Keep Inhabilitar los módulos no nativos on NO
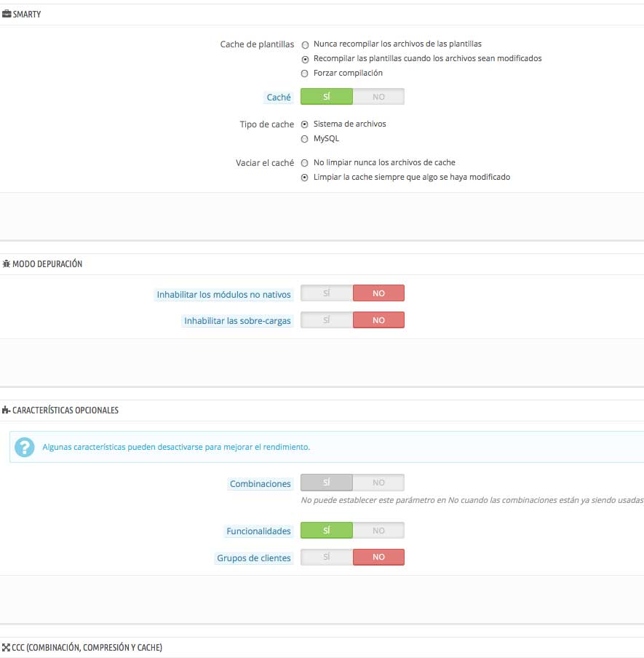 pyautogui.click(x=378, y=293)
